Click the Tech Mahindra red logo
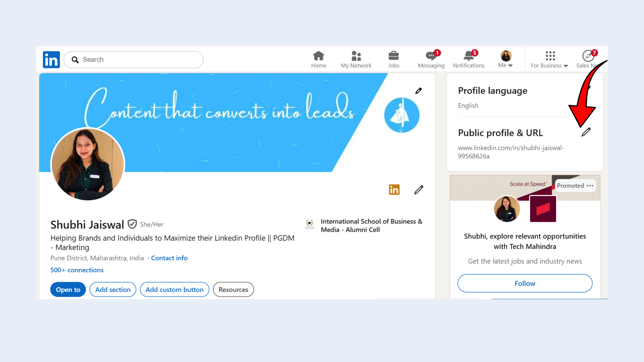This screenshot has width=644, height=362. point(543,209)
